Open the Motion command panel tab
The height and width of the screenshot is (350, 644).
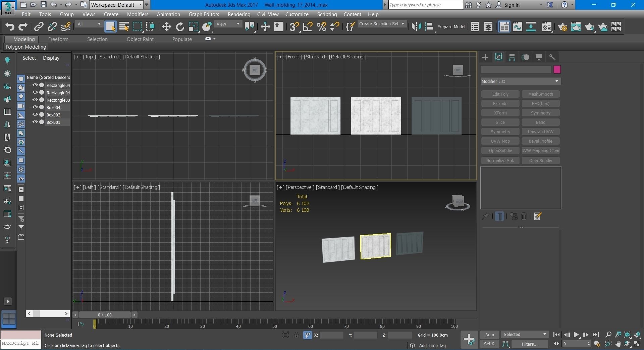coord(525,57)
